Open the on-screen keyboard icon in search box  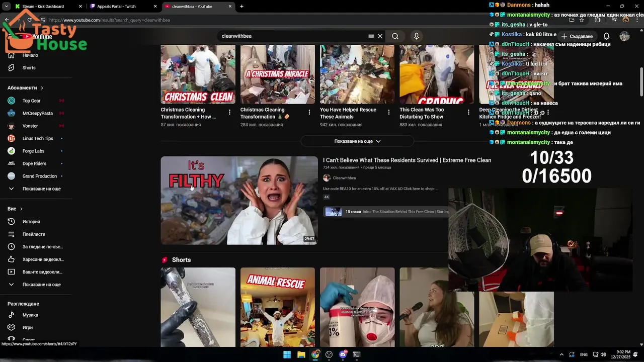[x=371, y=36]
